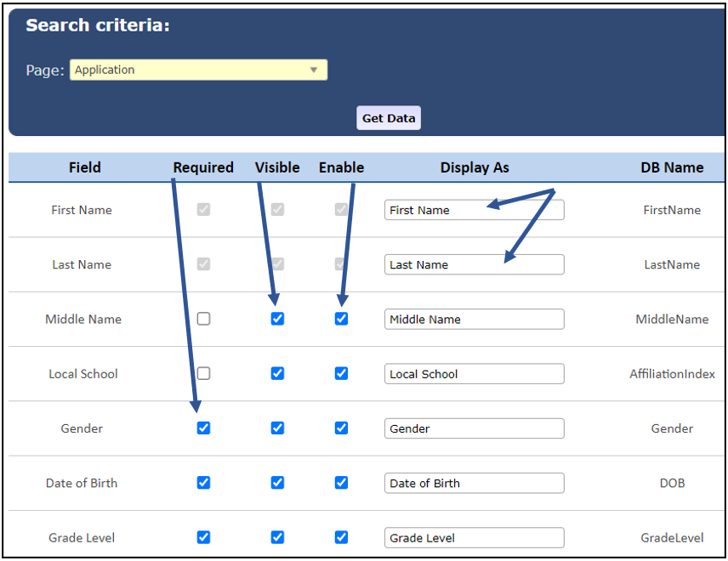
Task: Uncheck the Required box for Gender
Action: coord(203,428)
